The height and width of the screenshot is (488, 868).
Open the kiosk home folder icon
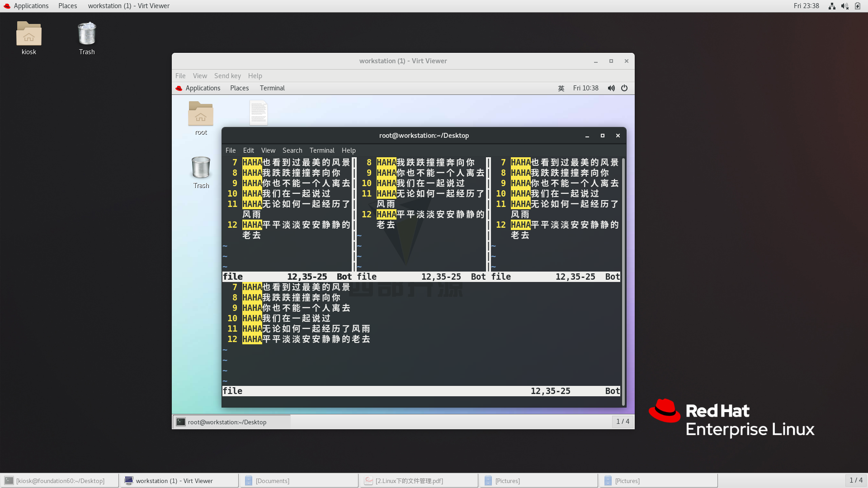pyautogui.click(x=28, y=34)
